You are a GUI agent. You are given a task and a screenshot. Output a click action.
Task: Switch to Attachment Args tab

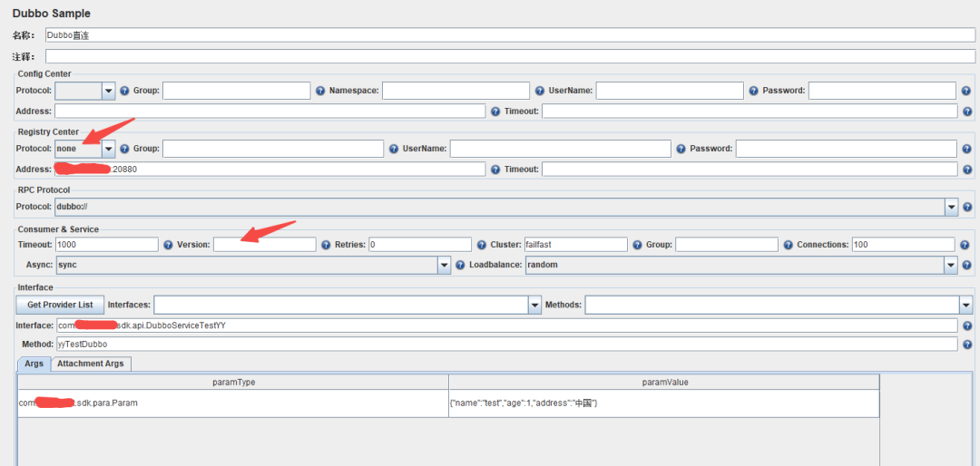pos(91,364)
